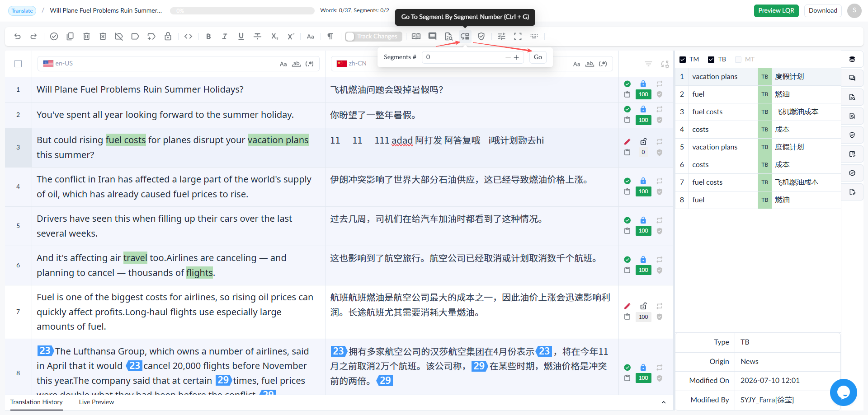Apply strikethrough formatting

click(257, 37)
